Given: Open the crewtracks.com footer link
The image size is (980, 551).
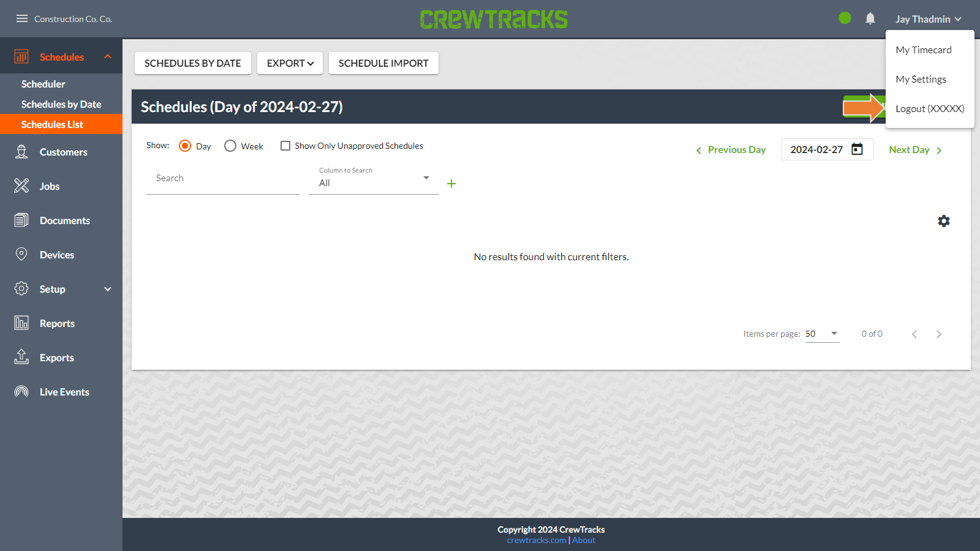Looking at the screenshot, I should [537, 540].
